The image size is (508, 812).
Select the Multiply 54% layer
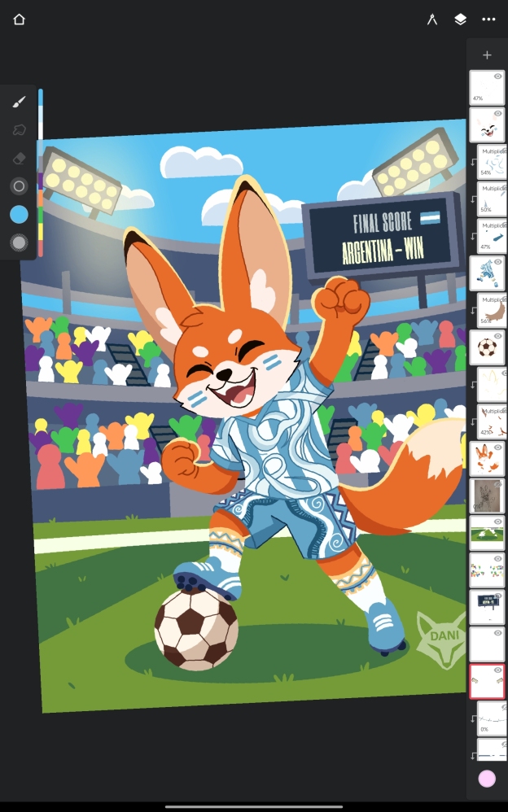click(492, 162)
